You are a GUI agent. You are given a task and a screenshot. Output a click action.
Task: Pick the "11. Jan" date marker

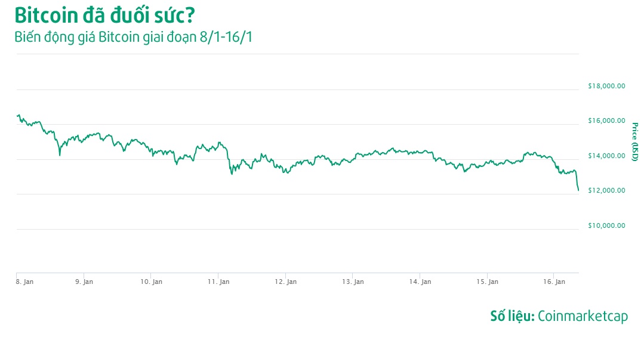[x=218, y=282]
